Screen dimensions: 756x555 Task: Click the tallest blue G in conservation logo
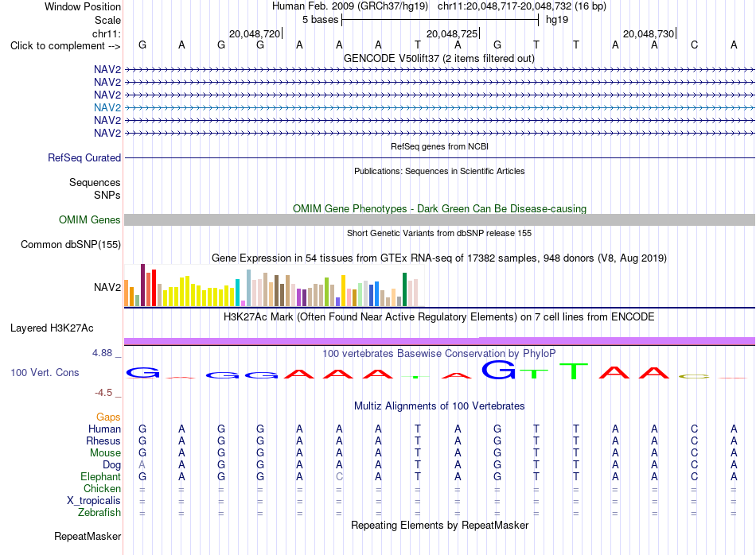(498, 370)
